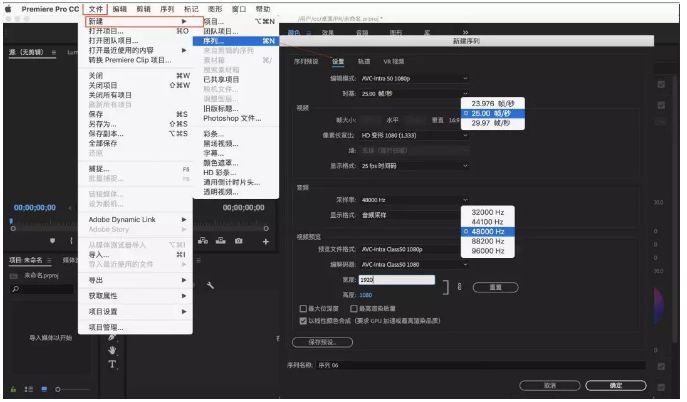Click the workspace overflow chevrons
This screenshot has height=402, width=687.
465,32
